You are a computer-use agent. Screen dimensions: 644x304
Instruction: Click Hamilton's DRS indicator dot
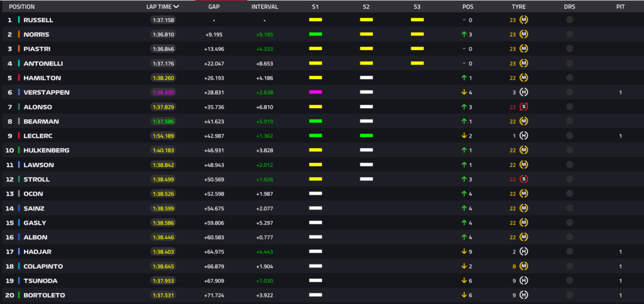point(569,78)
